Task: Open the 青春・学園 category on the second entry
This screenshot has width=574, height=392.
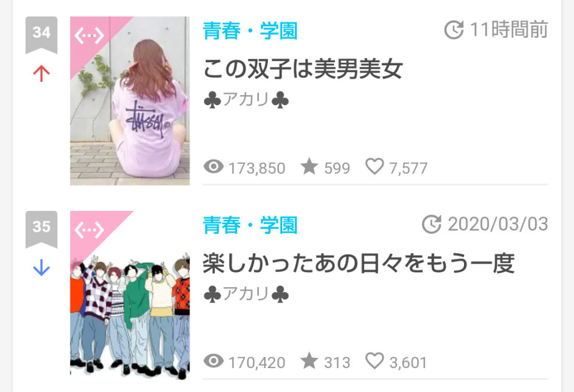Action: pos(250,225)
